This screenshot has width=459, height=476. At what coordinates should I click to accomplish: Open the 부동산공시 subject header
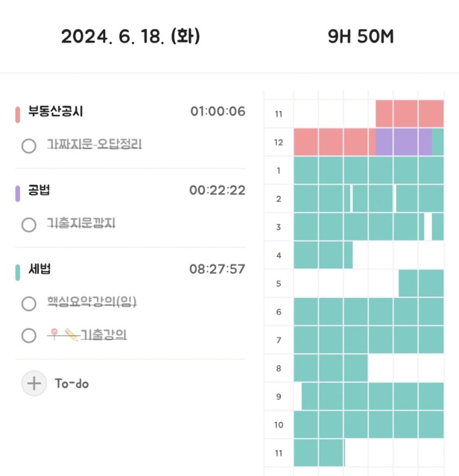click(x=56, y=111)
